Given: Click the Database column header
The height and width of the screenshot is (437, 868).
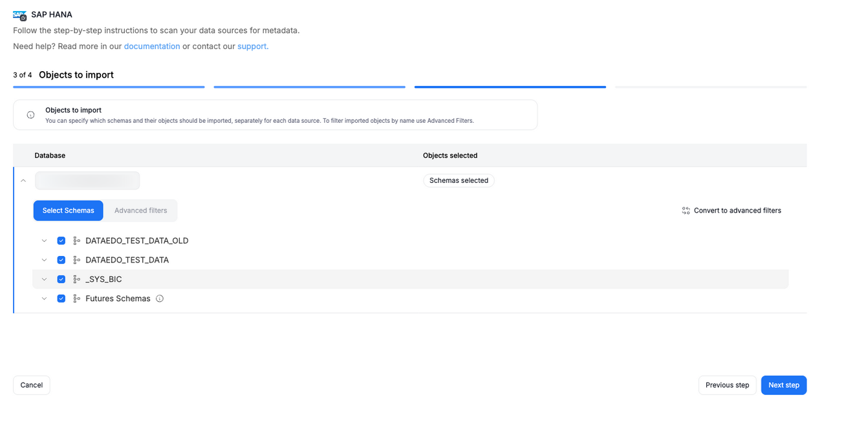Looking at the screenshot, I should pyautogui.click(x=50, y=156).
